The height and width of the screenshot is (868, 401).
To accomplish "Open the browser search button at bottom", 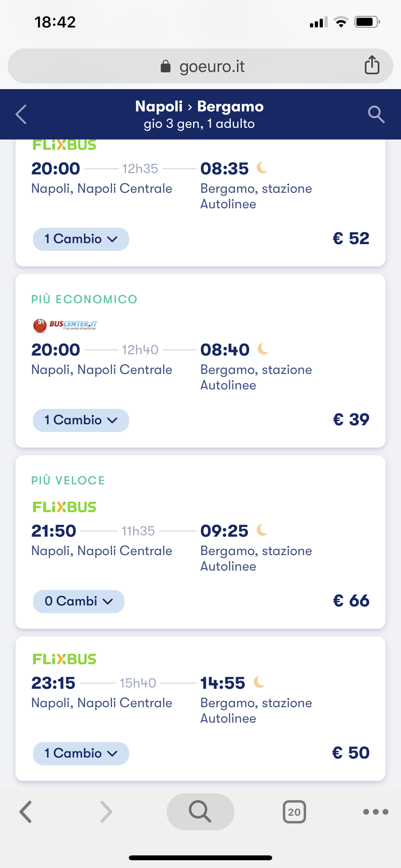I will pos(200,811).
